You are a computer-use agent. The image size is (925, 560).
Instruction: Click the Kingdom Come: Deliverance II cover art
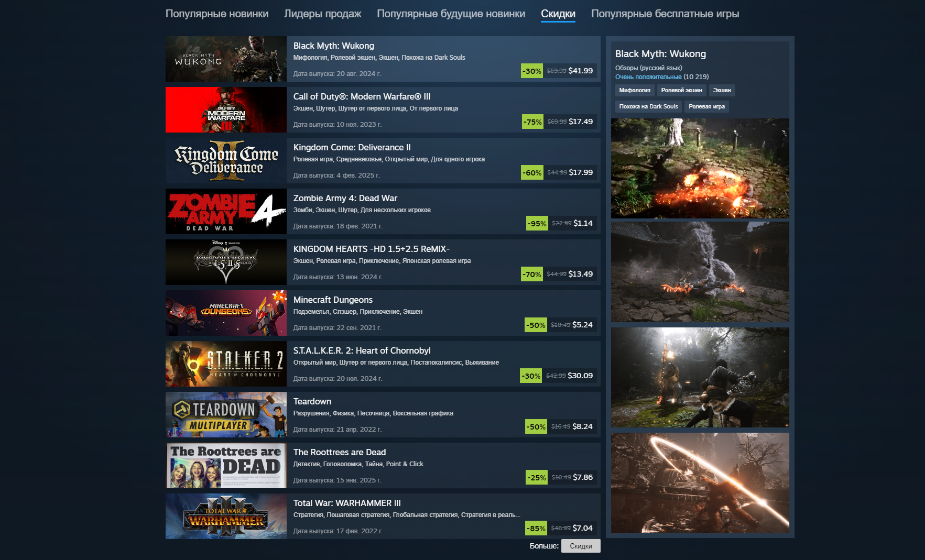[x=226, y=160]
